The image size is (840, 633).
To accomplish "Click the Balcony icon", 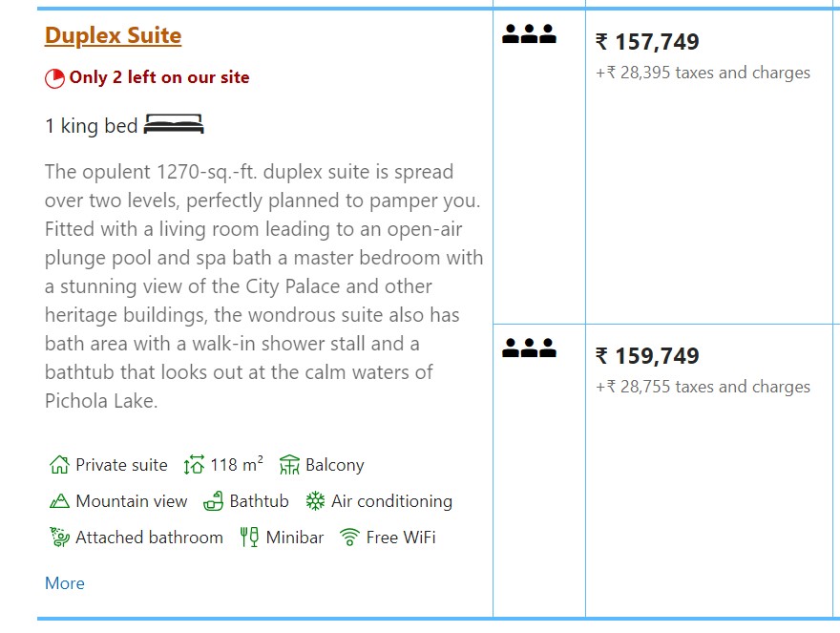I will [290, 466].
